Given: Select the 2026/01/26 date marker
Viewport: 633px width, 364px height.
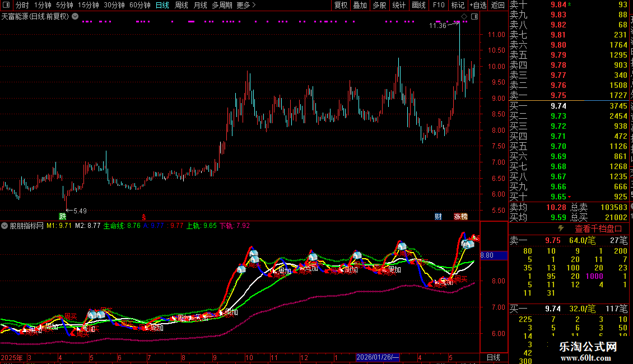Looking at the screenshot, I should click(x=378, y=357).
